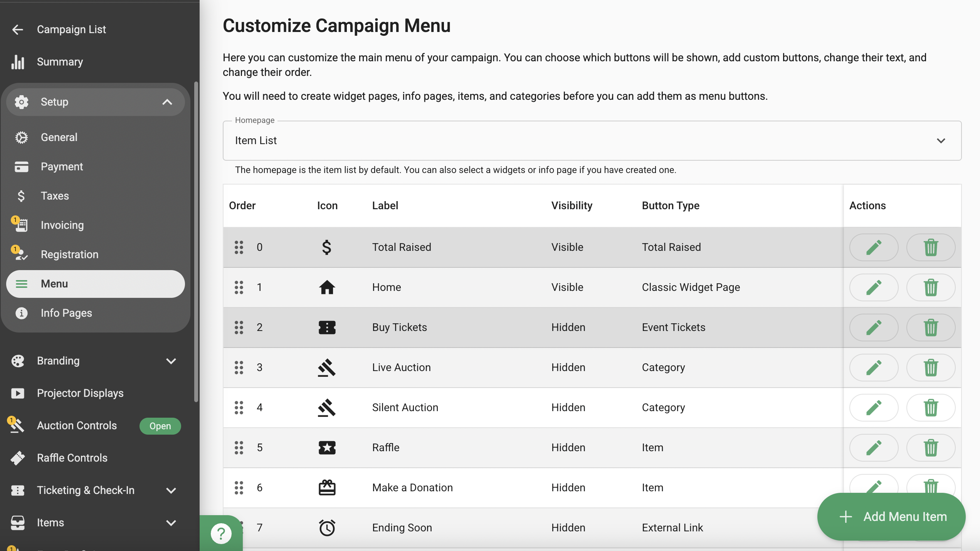Expand the Branding section
This screenshot has width=980, height=551.
click(171, 361)
